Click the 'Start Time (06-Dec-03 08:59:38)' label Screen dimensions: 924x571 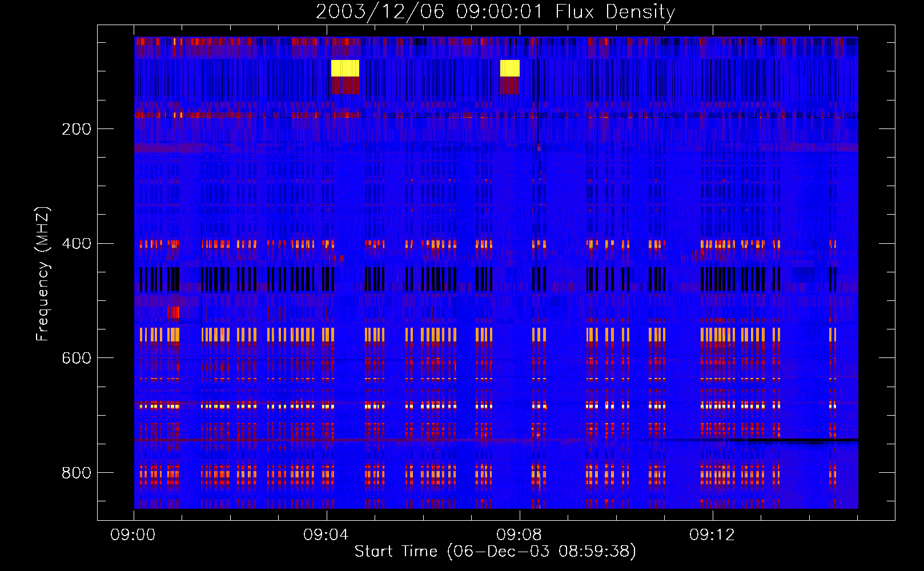click(x=495, y=552)
